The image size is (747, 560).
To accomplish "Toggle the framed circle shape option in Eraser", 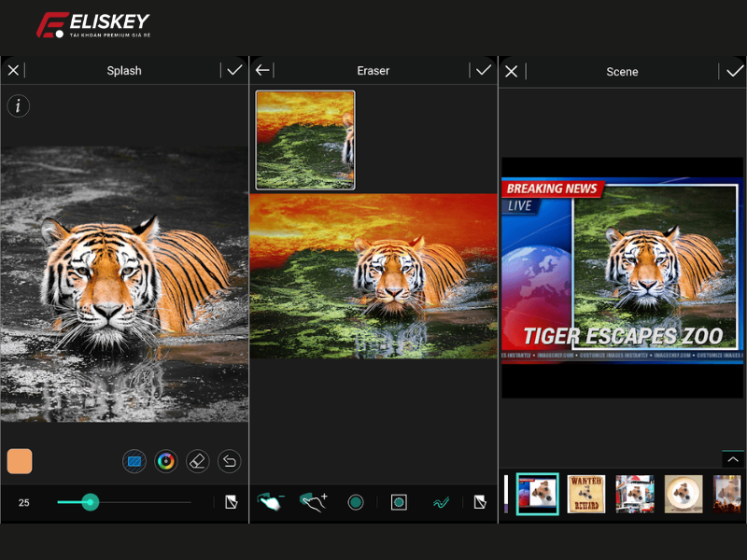I will tap(398, 501).
